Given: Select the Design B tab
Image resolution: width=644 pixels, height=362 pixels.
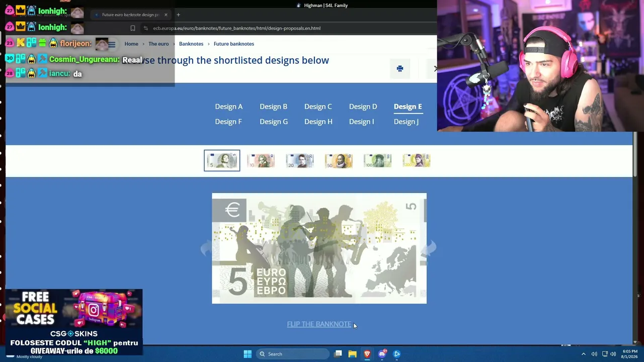Looking at the screenshot, I should (273, 107).
